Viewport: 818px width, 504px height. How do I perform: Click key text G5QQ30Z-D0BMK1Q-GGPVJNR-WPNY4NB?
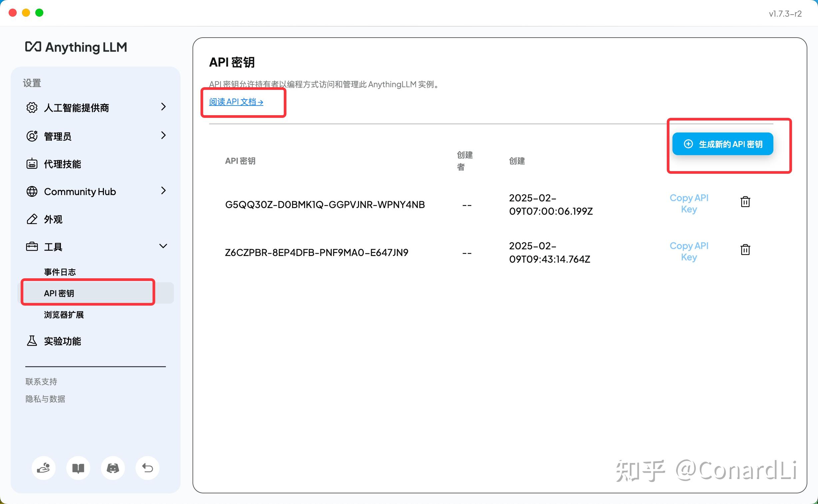(325, 204)
